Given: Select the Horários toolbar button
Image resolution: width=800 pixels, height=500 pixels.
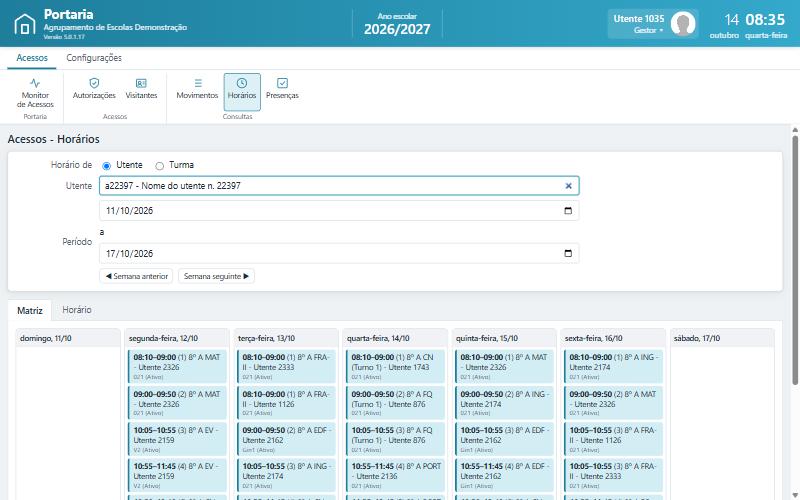Looking at the screenshot, I should [242, 92].
